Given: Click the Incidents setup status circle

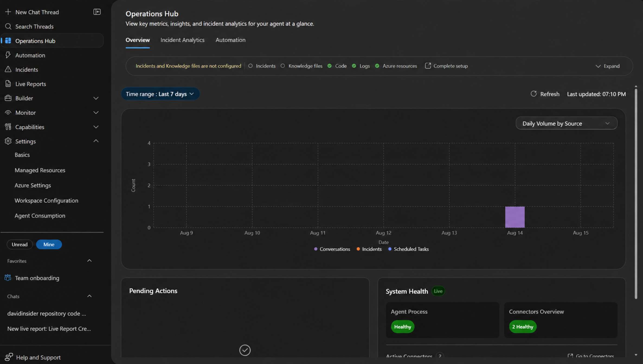Looking at the screenshot, I should pos(250,66).
